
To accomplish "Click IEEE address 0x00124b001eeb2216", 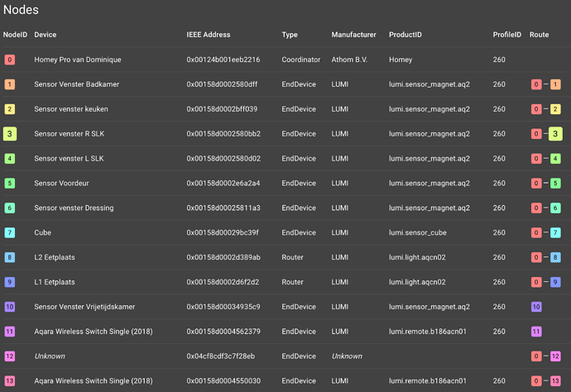I will tap(223, 60).
